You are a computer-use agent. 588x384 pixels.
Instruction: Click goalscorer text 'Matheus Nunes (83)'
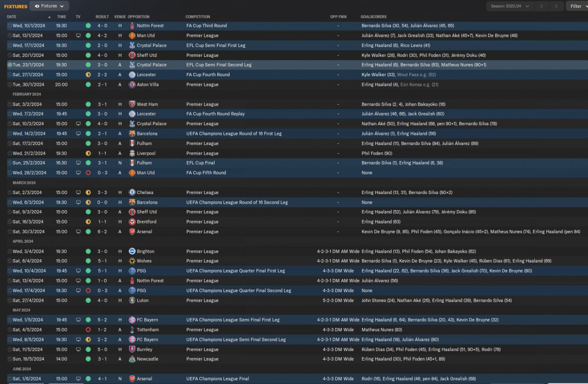click(x=382, y=330)
